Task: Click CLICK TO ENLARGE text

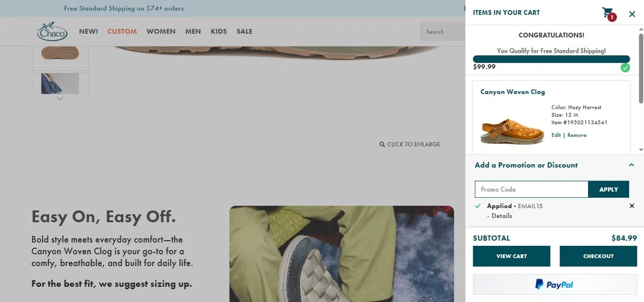Action: pos(413,145)
